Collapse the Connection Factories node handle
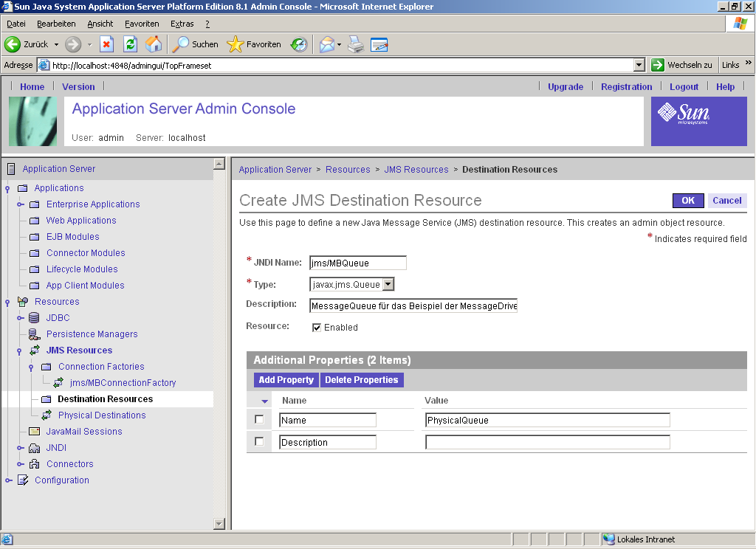This screenshot has height=549, width=756. click(x=31, y=367)
